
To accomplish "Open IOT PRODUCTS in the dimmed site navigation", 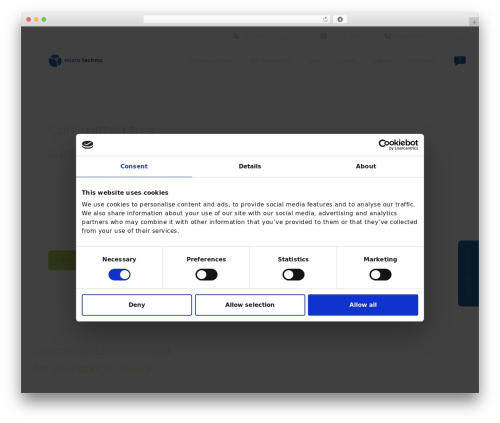I will tap(271, 61).
